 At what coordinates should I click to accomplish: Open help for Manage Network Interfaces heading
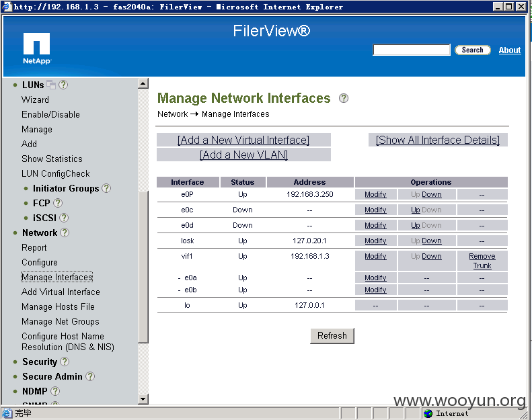coord(344,98)
